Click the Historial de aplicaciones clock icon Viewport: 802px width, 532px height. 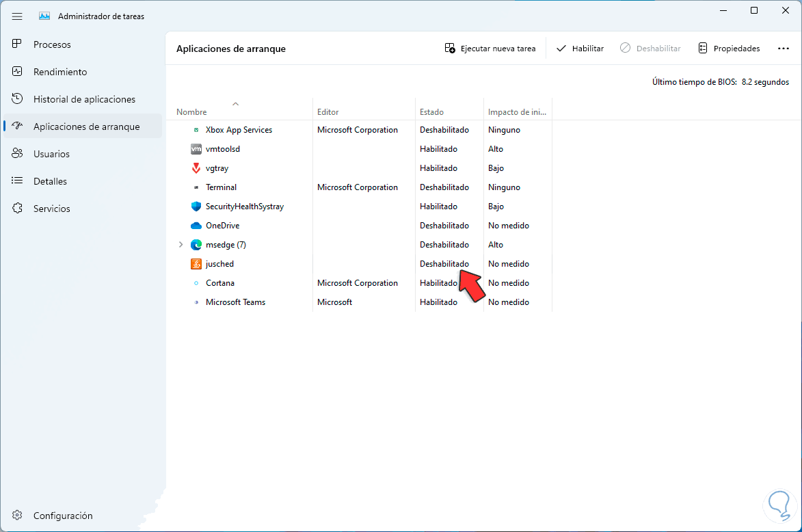click(x=17, y=98)
